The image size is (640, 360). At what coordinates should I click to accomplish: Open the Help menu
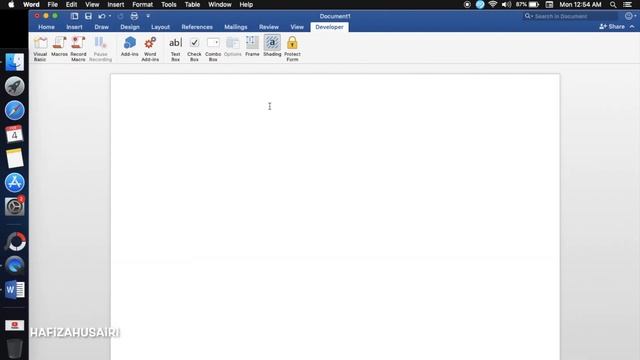(x=246, y=4)
